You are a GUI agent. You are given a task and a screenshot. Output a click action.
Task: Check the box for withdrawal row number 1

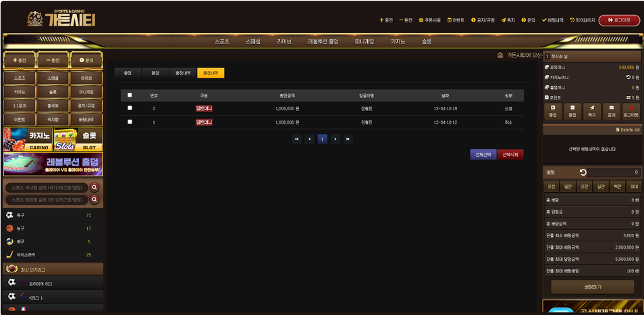(x=130, y=122)
